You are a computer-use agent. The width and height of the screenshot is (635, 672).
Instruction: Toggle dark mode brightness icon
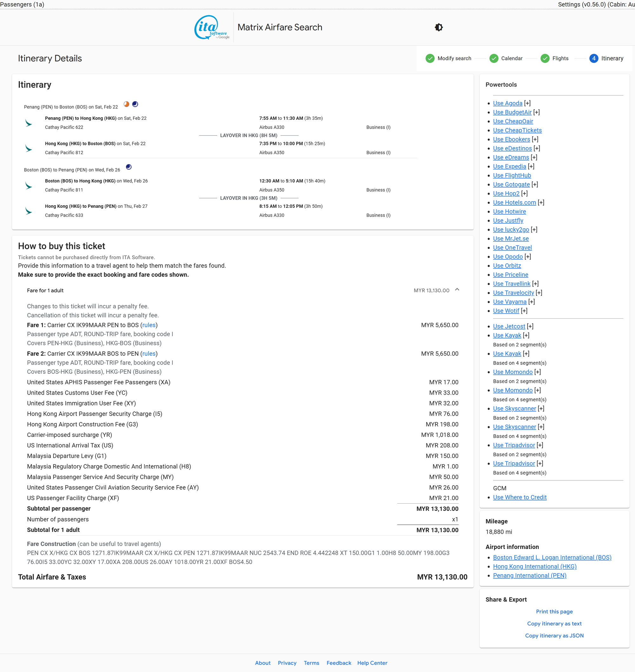439,27
